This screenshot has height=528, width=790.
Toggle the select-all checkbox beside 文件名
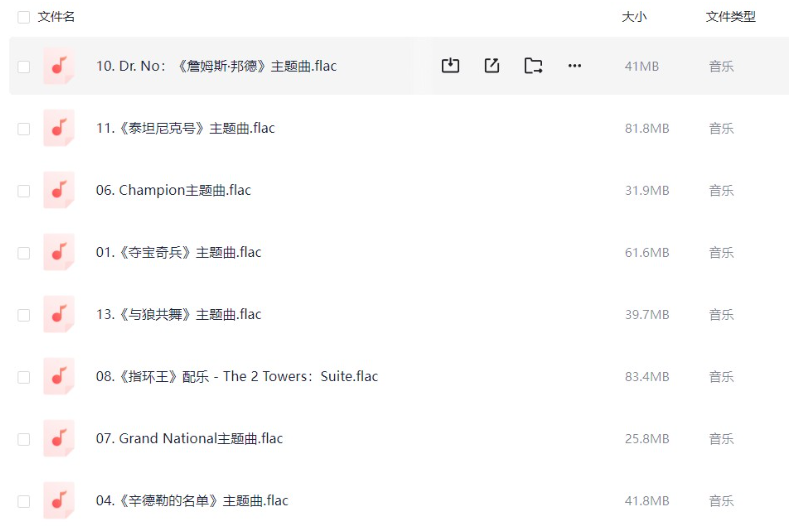(x=24, y=17)
